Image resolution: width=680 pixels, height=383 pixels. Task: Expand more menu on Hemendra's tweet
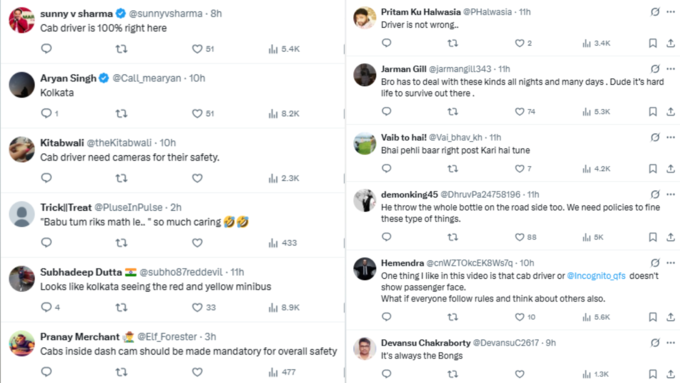pyautogui.click(x=671, y=263)
